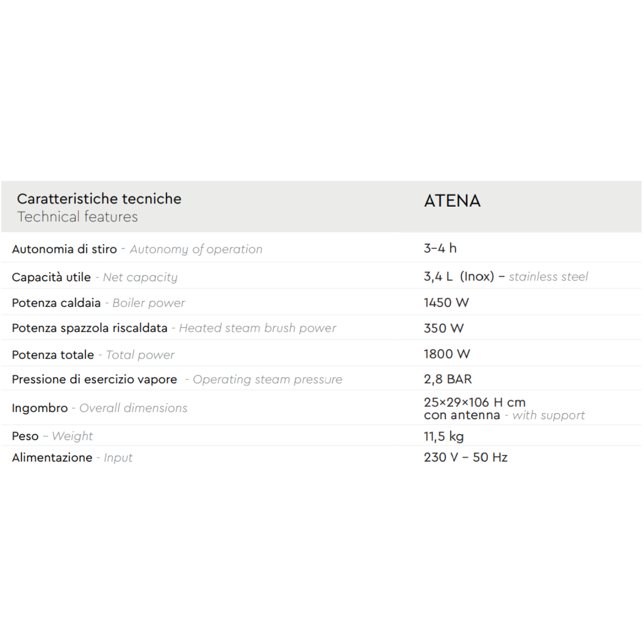Click the '1800 W' total power value

pos(447,354)
